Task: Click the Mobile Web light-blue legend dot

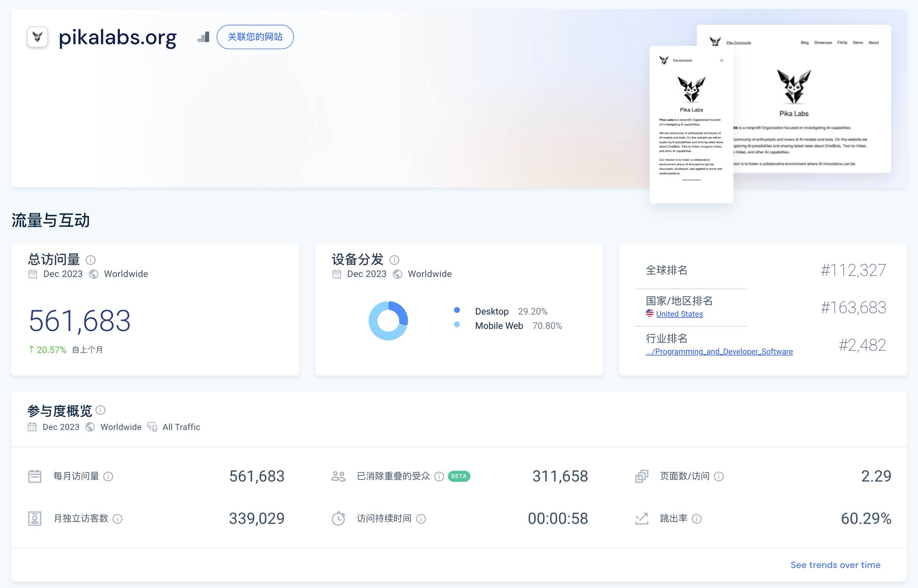Action: coord(457,325)
